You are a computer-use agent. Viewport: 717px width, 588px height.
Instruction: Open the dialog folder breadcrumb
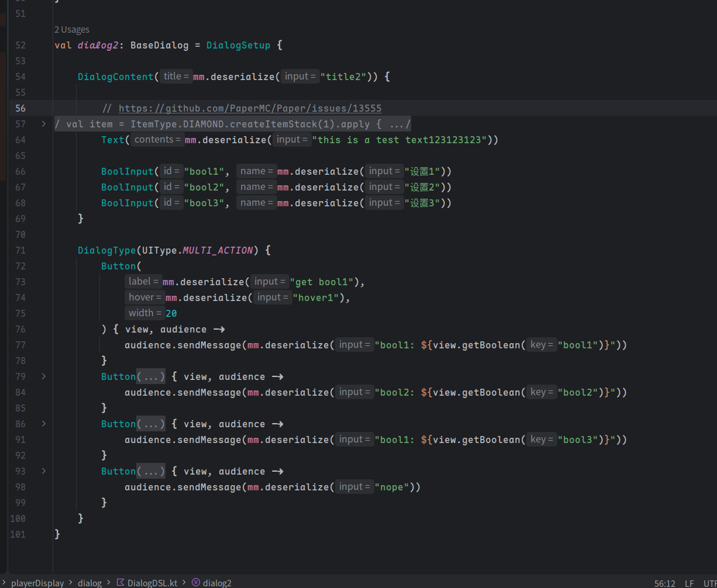coord(89,583)
